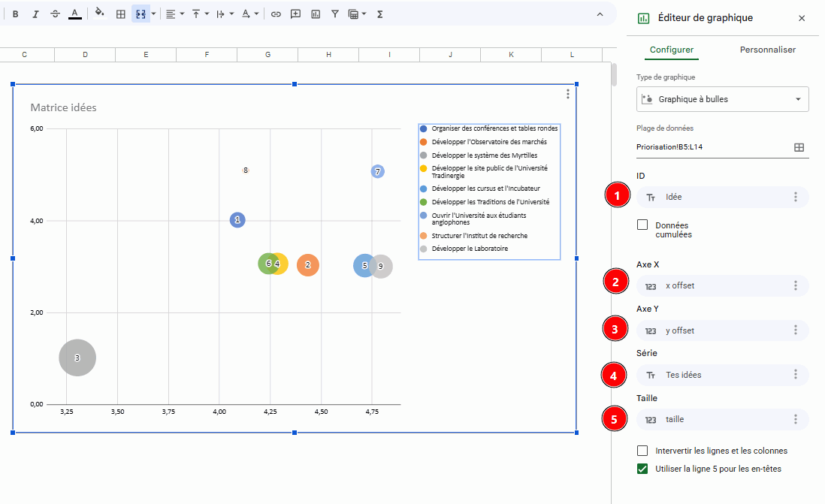The height and width of the screenshot is (504, 825).
Task: Apply italic formatting
Action: coord(35,14)
